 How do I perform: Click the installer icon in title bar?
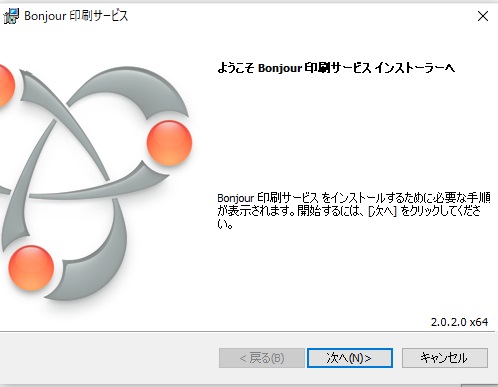pos(11,16)
